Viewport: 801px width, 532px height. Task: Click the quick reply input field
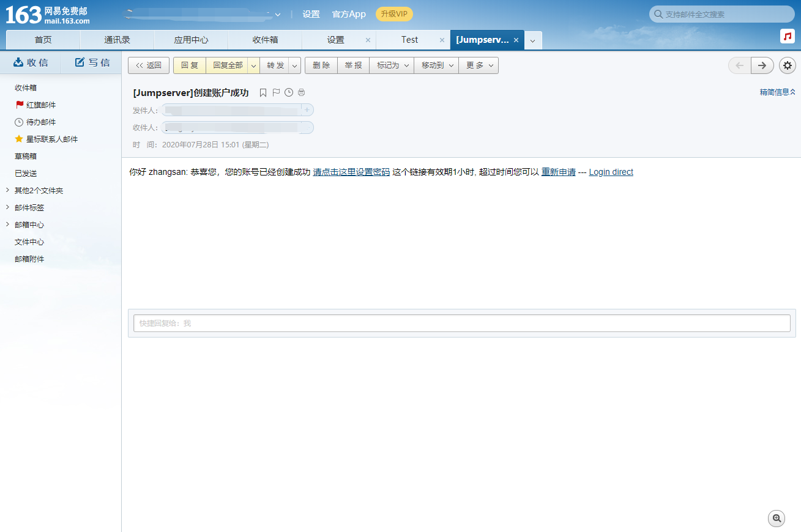pos(461,323)
